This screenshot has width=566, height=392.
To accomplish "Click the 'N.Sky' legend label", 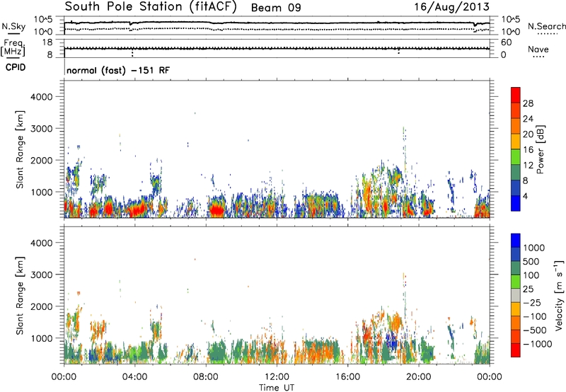I will pos(13,26).
